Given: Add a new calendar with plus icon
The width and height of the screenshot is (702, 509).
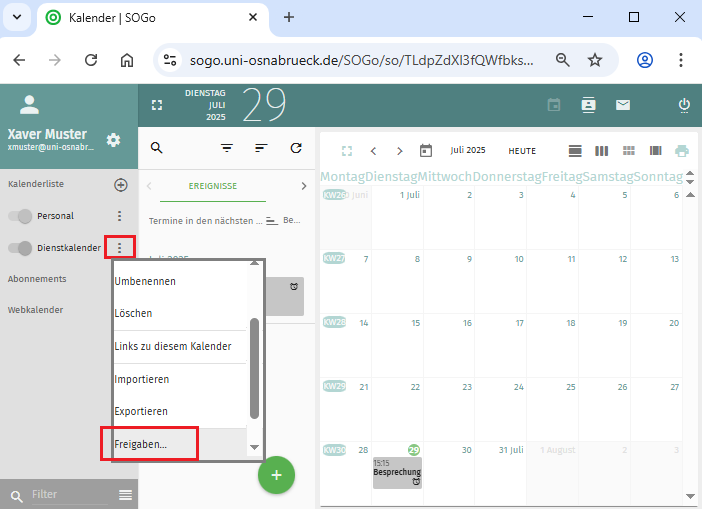Looking at the screenshot, I should [120, 185].
